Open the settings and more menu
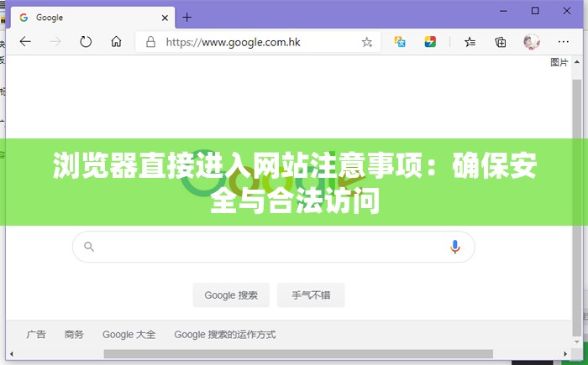588x365 pixels. coord(564,42)
